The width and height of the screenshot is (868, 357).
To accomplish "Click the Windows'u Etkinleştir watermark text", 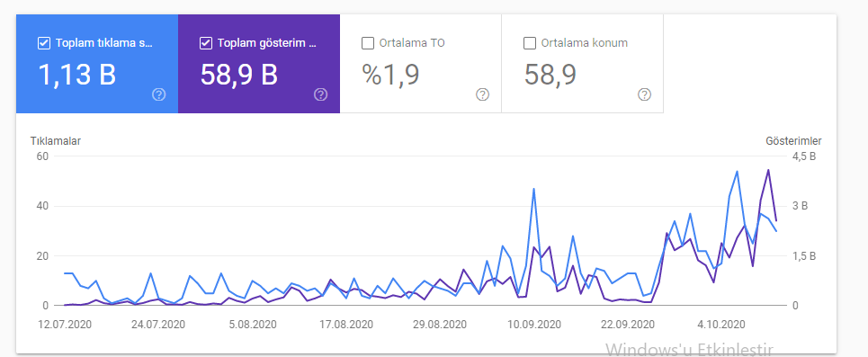I will coord(689,349).
